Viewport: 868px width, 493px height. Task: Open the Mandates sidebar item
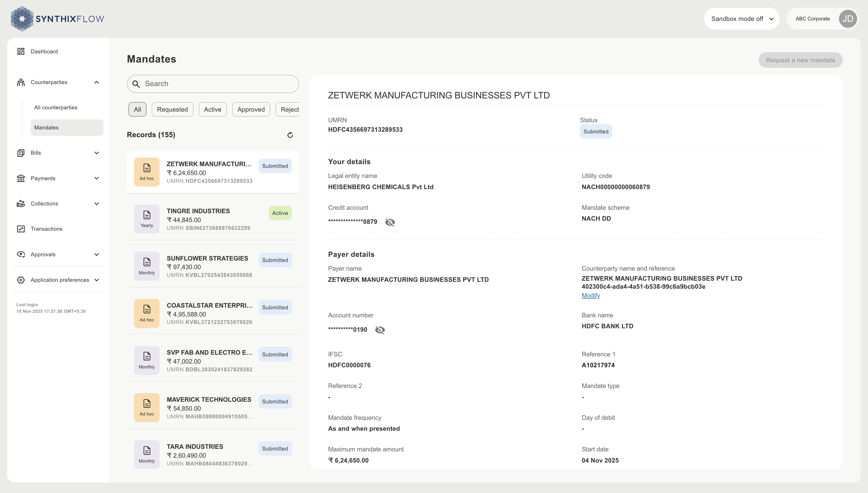67,127
